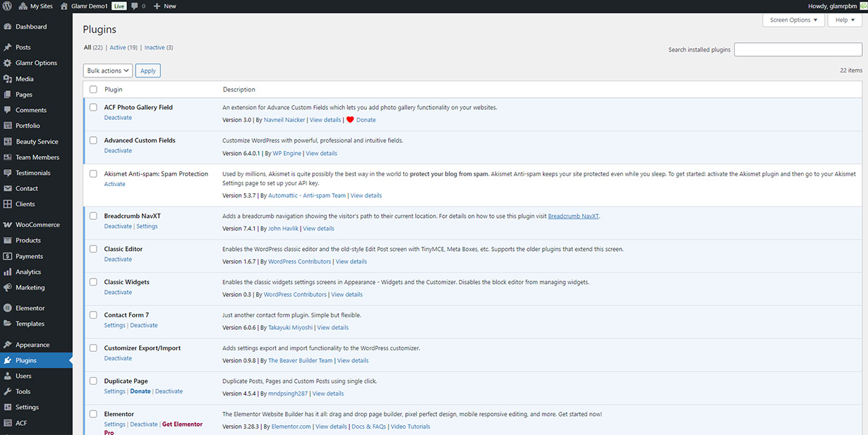Click the Donate link for ACF Photo Gallery
This screenshot has height=435, width=868.
(366, 120)
